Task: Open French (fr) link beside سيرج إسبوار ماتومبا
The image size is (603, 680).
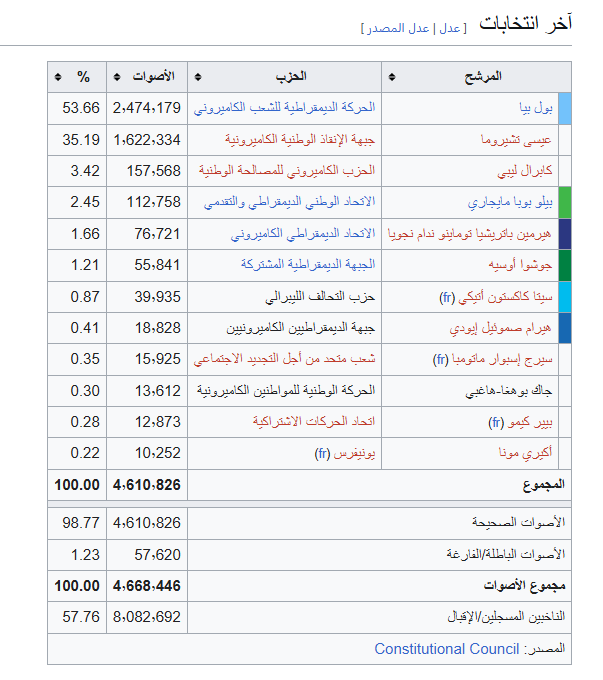Action: 440,360
